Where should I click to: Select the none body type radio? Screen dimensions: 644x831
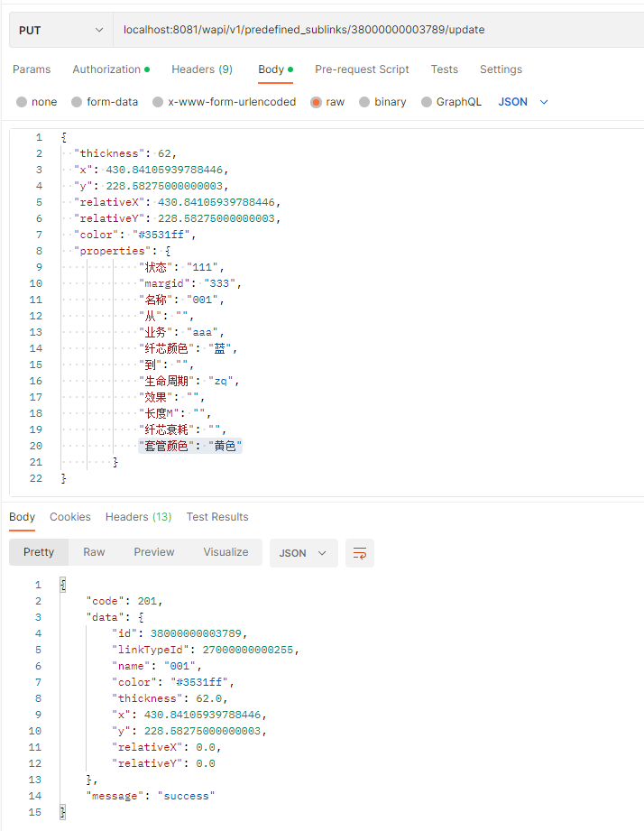[22, 102]
